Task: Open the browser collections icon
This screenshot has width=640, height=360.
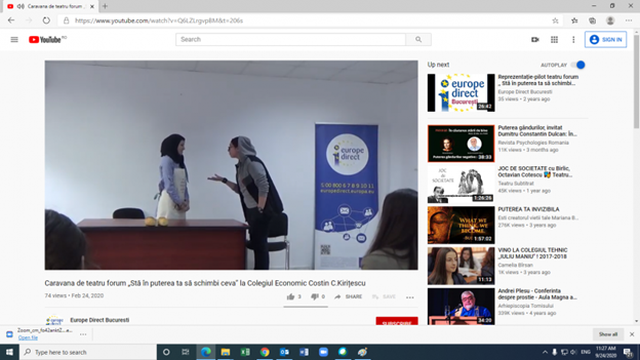Action: click(x=592, y=20)
